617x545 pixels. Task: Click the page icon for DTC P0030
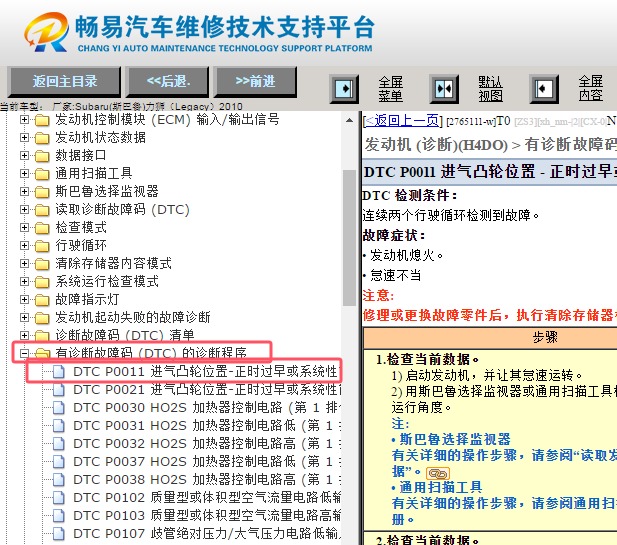point(59,408)
